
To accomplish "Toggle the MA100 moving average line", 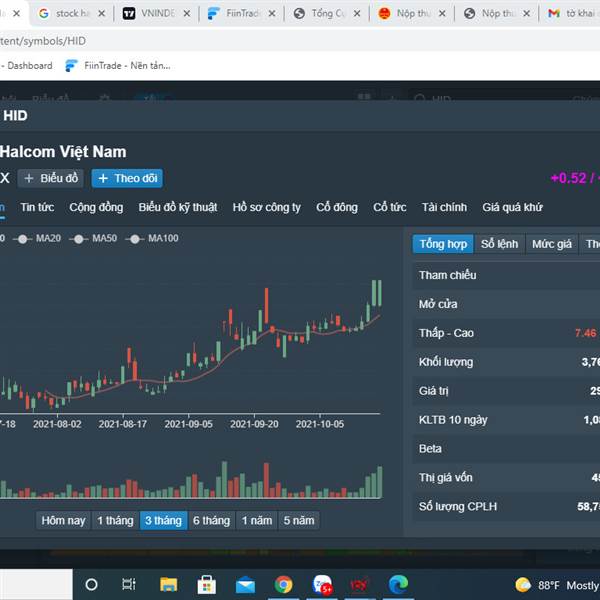I will [x=152, y=239].
